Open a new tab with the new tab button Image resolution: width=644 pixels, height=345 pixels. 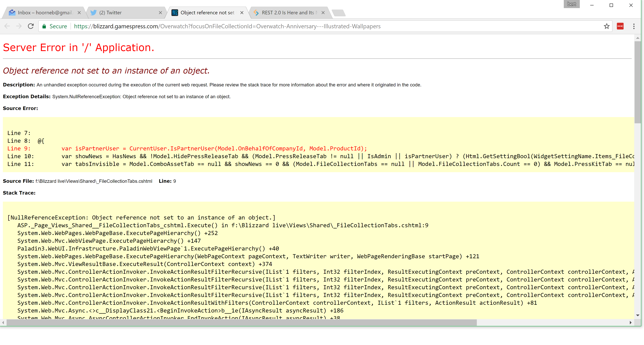click(x=339, y=13)
